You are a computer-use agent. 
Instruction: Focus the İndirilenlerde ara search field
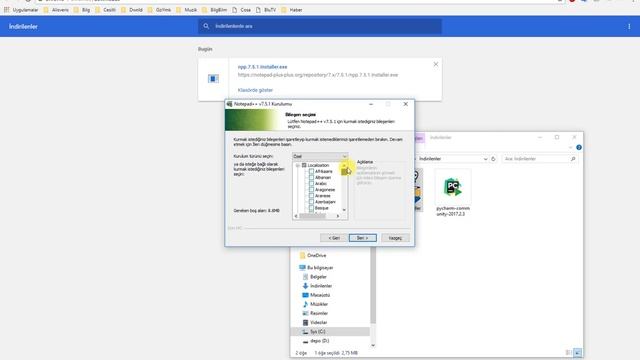coord(320,26)
